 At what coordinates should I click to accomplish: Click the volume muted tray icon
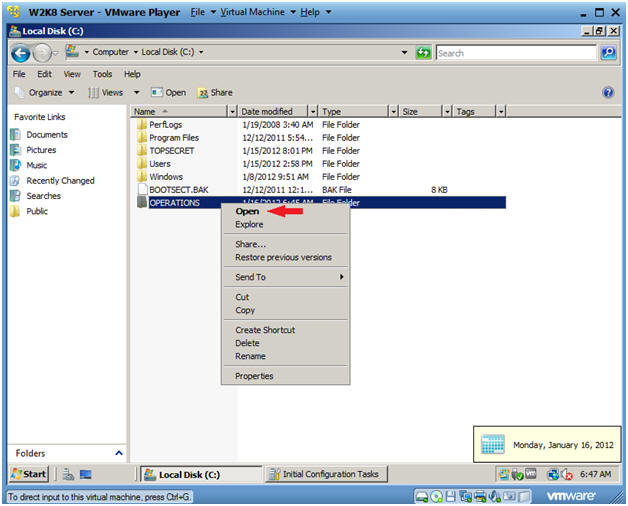[x=567, y=474]
